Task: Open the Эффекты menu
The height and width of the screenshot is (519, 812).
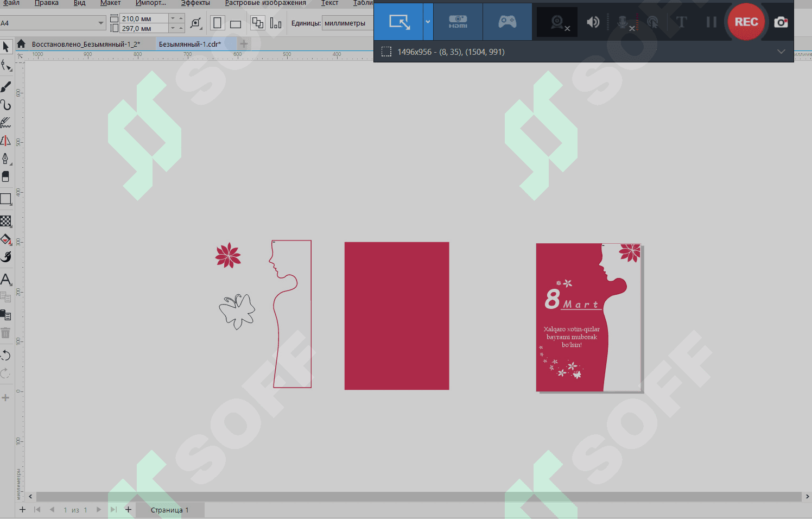Action: pyautogui.click(x=195, y=3)
